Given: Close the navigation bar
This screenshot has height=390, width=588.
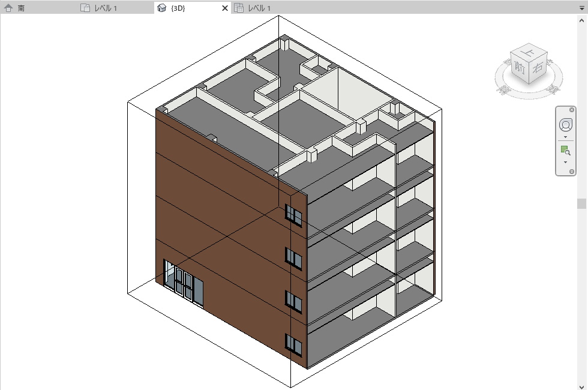Looking at the screenshot, I should point(571,110).
